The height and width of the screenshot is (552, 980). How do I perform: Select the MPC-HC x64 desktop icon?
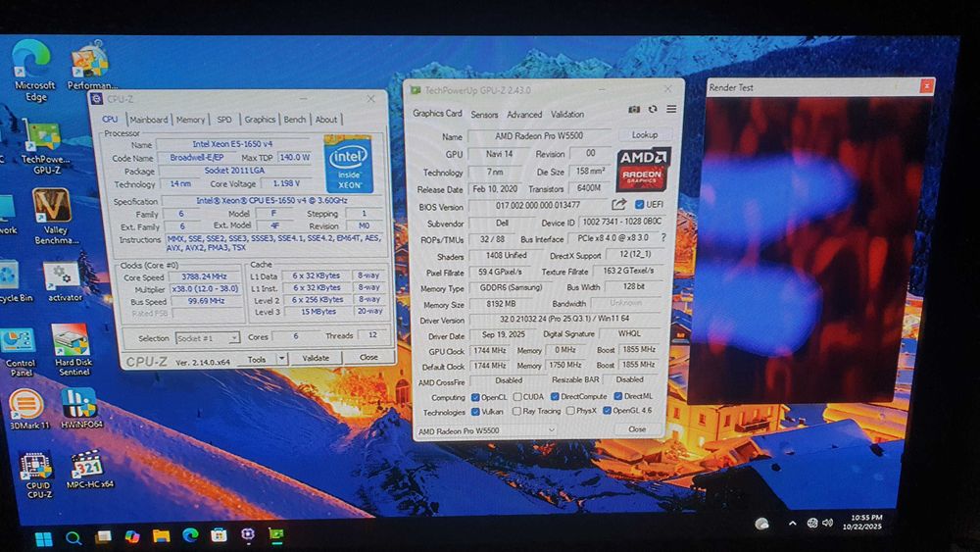pos(89,470)
